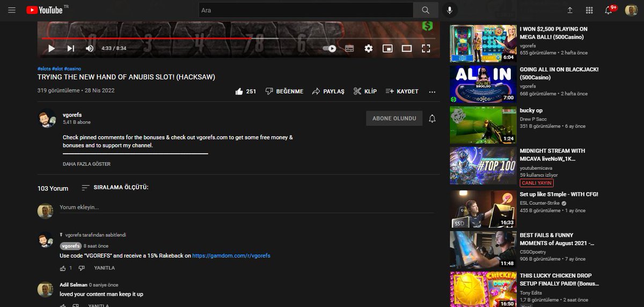The image size is (644, 307).
Task: Open the bucky op video thumbnail
Action: (x=482, y=125)
